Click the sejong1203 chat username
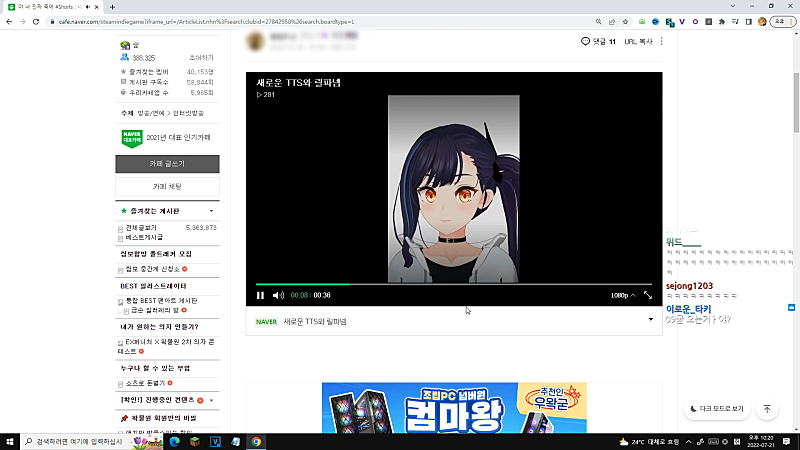 [x=689, y=286]
